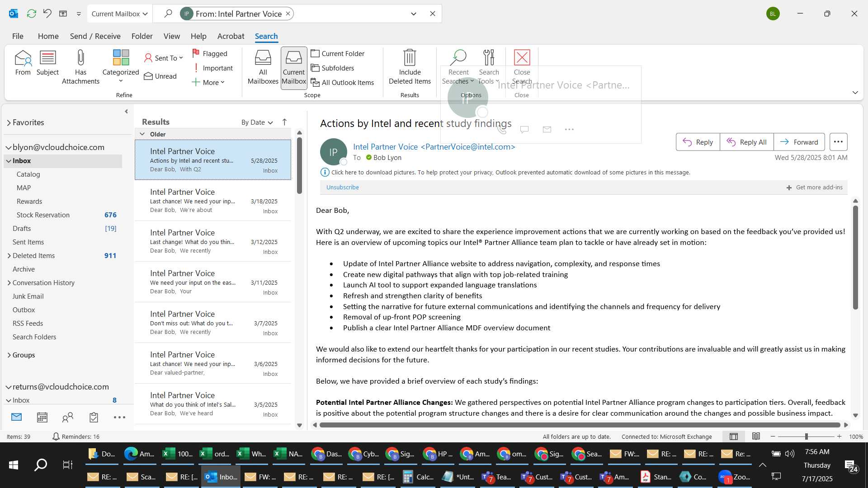Switch to Send / Receive tab
Image resolution: width=868 pixels, height=488 pixels.
pyautogui.click(x=95, y=36)
